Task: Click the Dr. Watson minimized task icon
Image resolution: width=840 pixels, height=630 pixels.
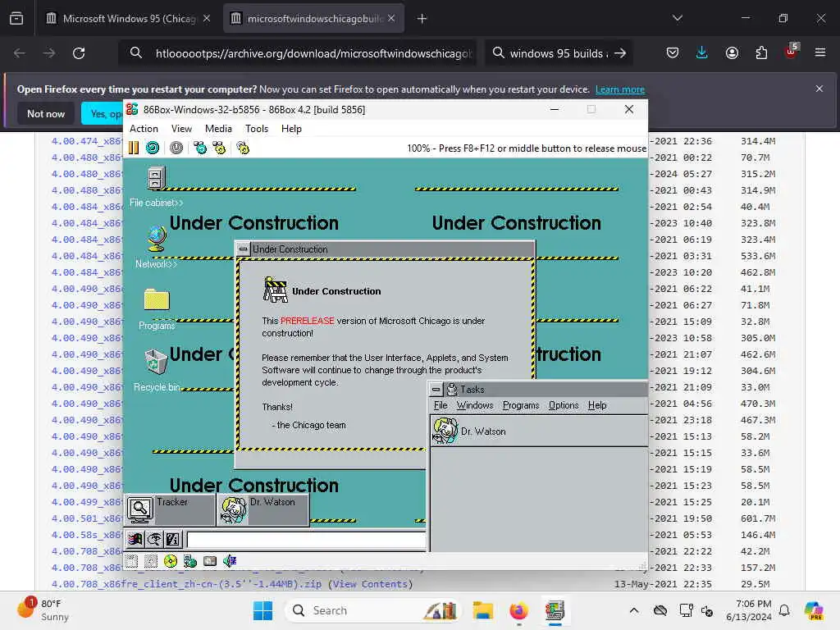Action: tap(234, 509)
